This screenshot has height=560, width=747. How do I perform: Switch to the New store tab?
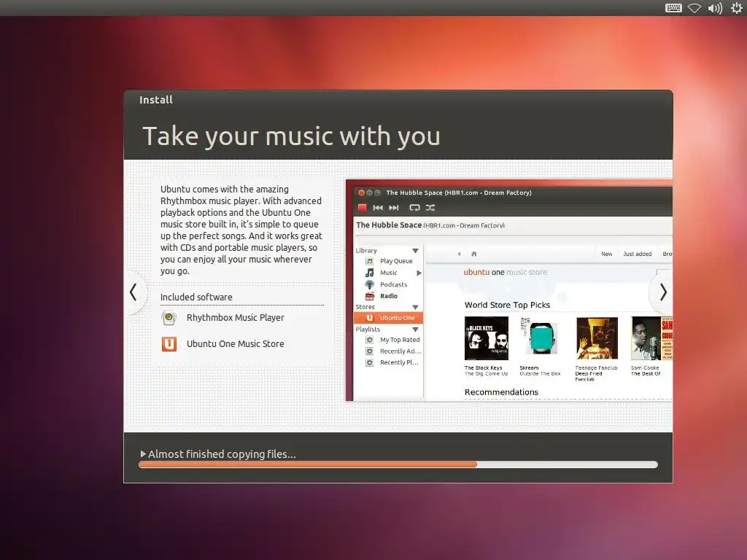click(606, 254)
